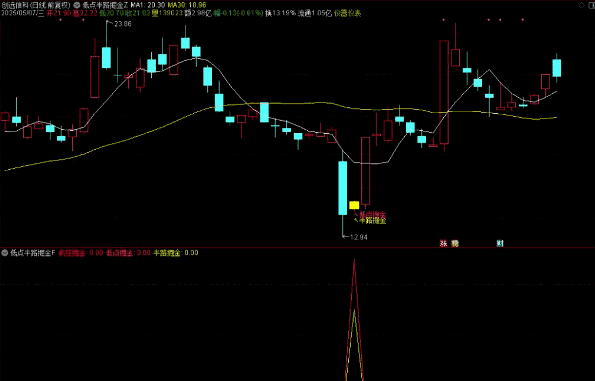
Task: Click the red 涨 marker icon
Action: 443,243
